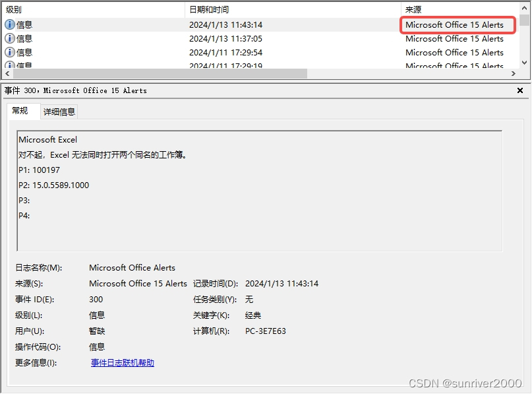Screen dimensions: 532x394
Task: Sort by 日期和时间 column header
Action: pos(293,9)
